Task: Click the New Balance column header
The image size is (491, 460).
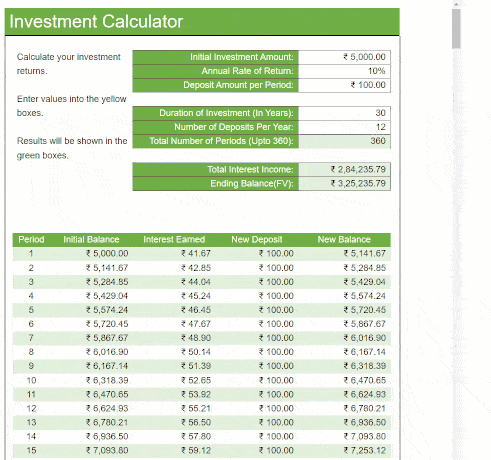Action: pos(344,240)
